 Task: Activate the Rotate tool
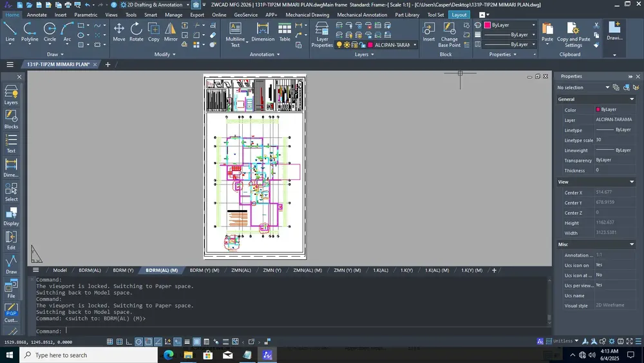coord(136,32)
